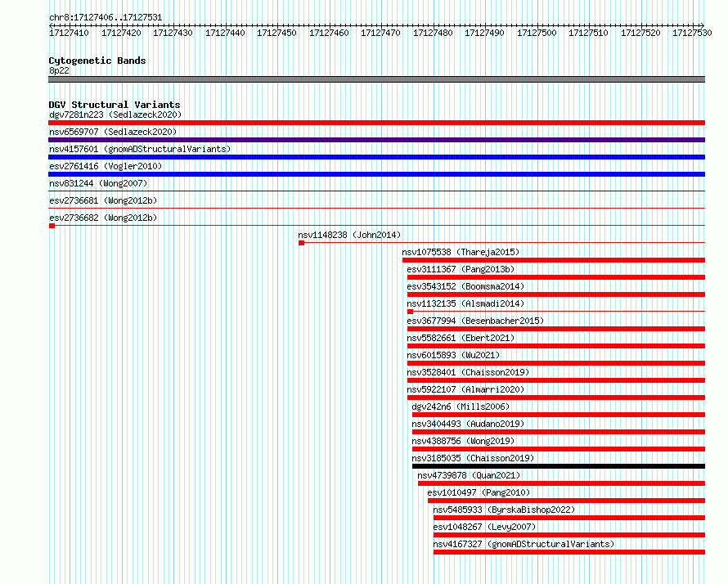Open the nsv1148238 (John2014) variant label
728x584 pixels.
coord(349,235)
